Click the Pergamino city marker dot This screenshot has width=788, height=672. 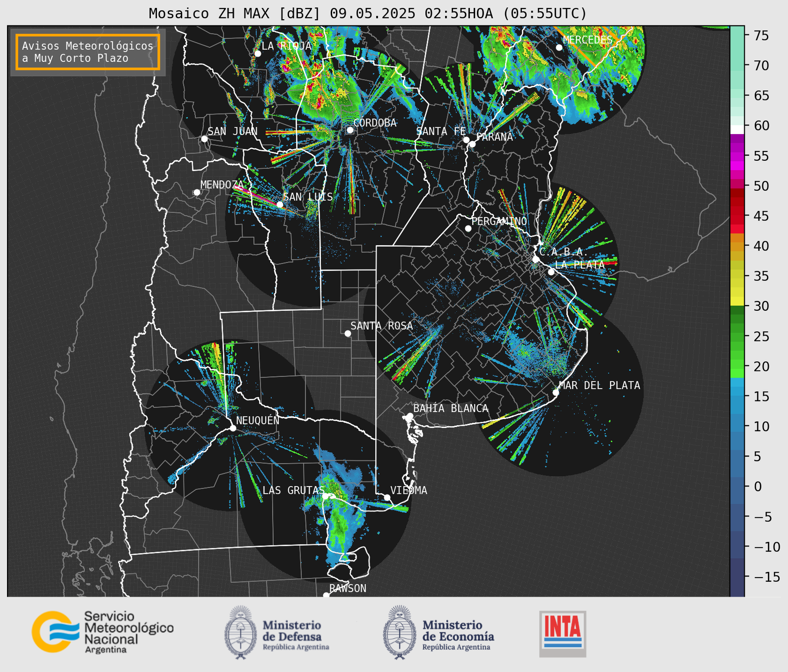468,229
